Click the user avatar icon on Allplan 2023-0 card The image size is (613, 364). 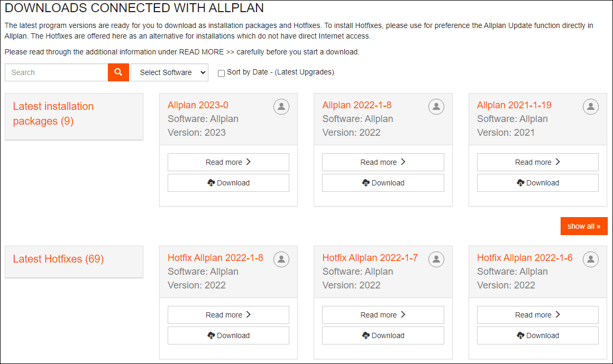[x=281, y=107]
